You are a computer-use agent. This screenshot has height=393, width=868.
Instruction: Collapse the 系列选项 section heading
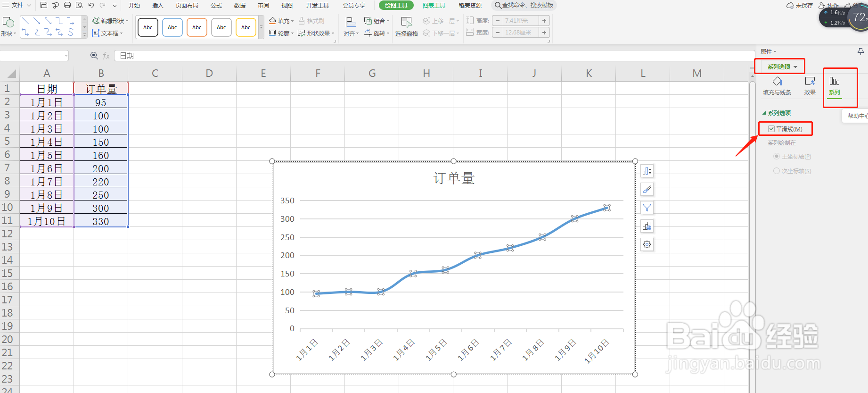tap(777, 113)
